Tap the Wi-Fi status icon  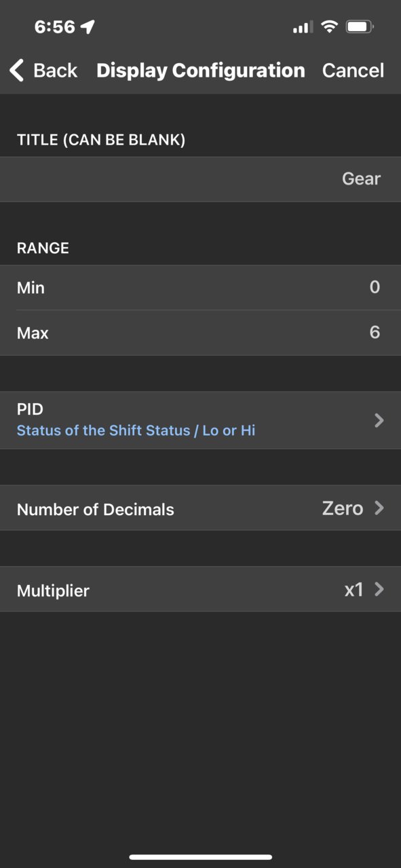[x=329, y=26]
